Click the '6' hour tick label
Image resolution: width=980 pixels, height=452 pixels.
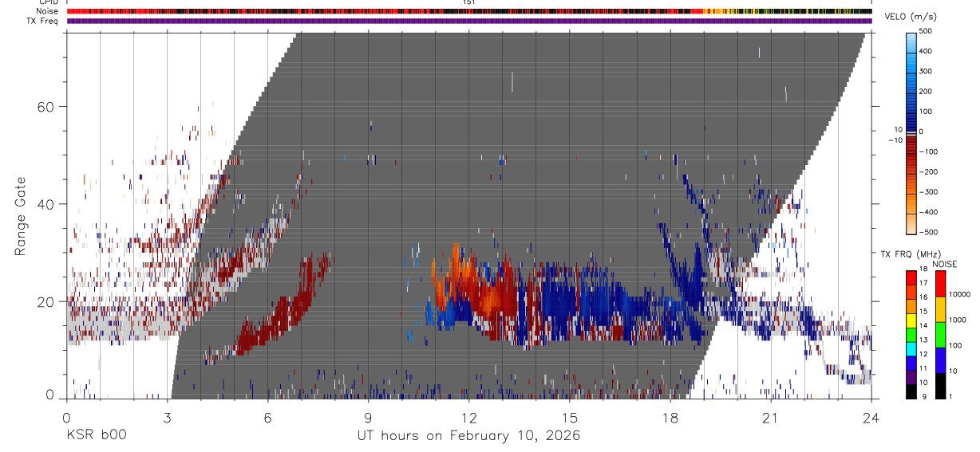[x=268, y=418]
